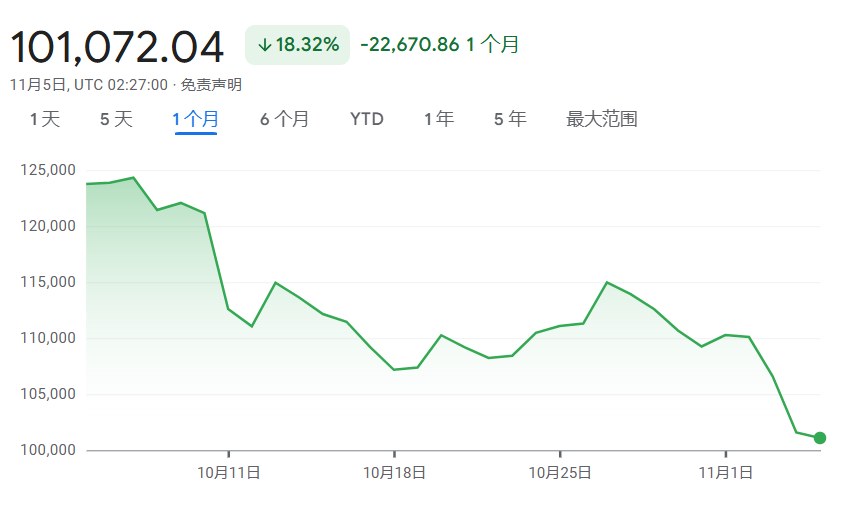
Task: Click the 101,072.04 price value
Action: [x=118, y=47]
